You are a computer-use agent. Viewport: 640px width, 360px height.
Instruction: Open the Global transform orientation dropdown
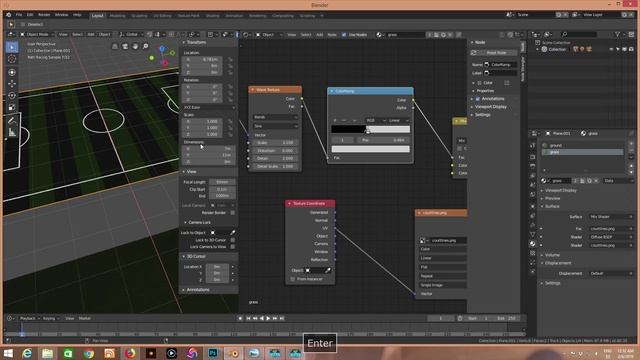point(131,35)
